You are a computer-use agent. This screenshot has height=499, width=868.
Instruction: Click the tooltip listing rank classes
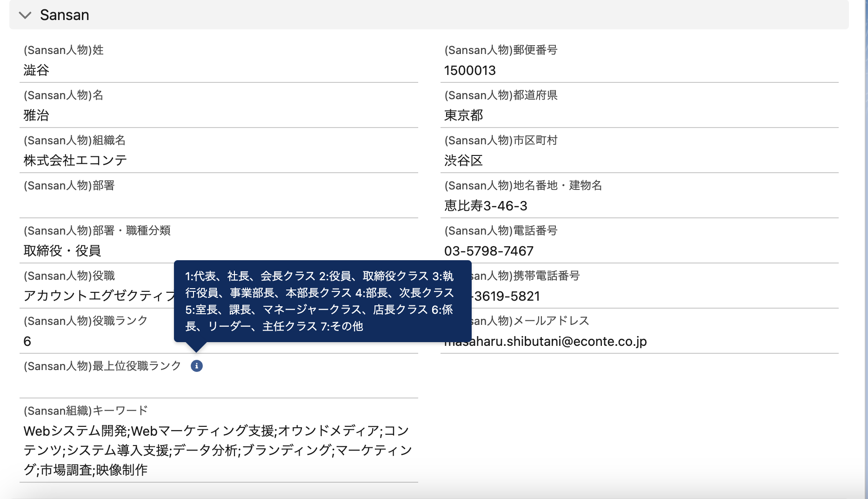[x=322, y=301]
